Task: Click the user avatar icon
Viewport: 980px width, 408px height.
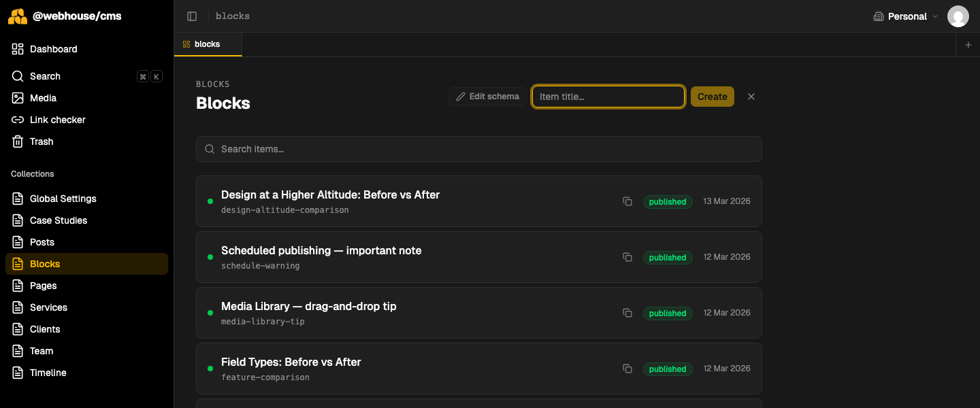Action: [958, 16]
